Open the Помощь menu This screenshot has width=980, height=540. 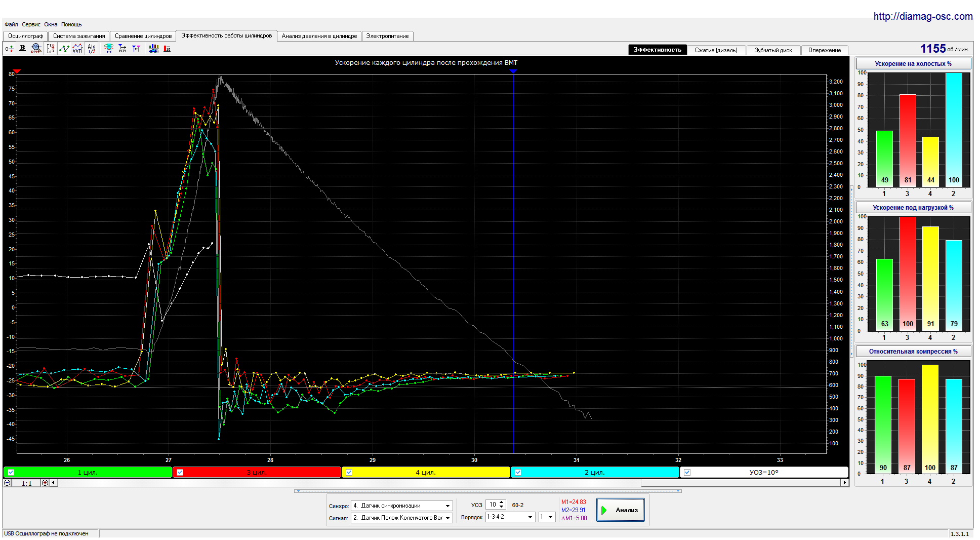(71, 24)
